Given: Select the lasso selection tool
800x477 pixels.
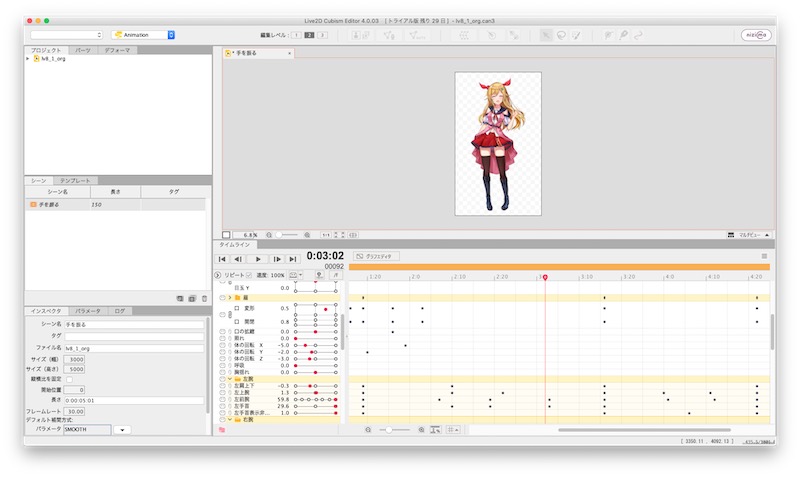Looking at the screenshot, I should pos(561,35).
